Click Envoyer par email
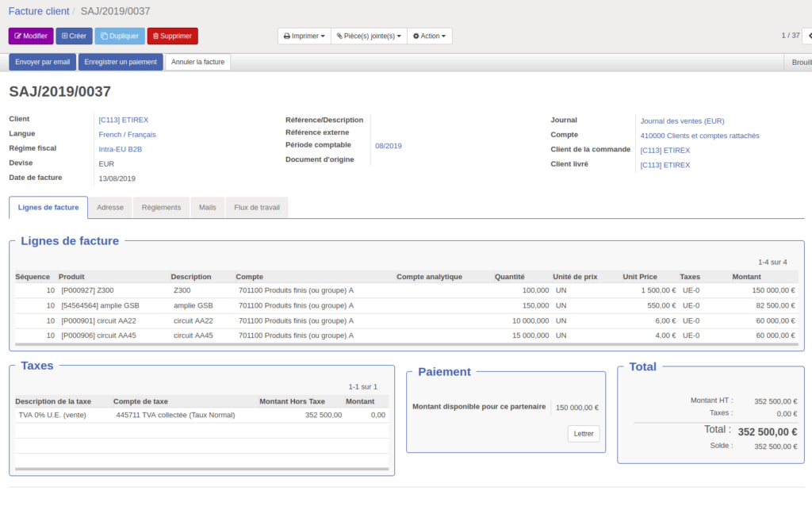The width and height of the screenshot is (812, 506). pos(43,62)
